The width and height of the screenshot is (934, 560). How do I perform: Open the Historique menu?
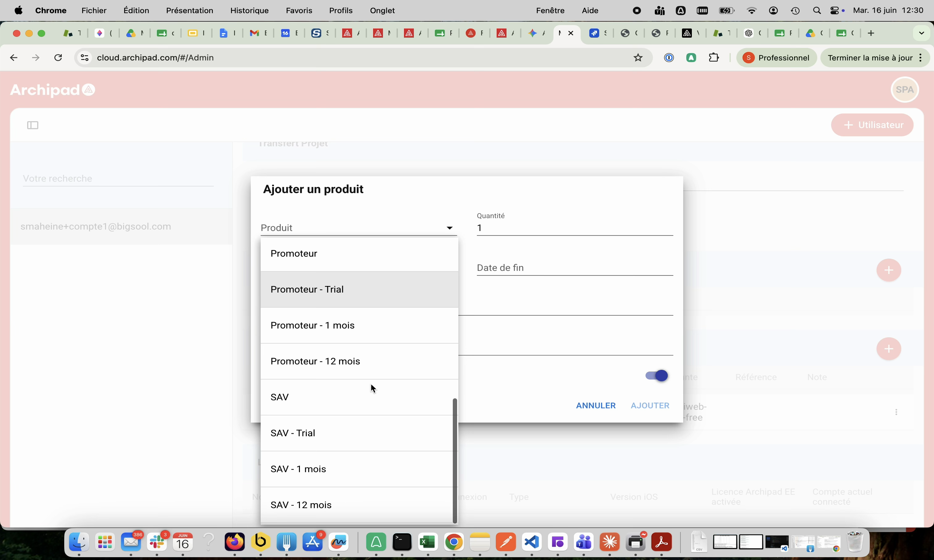tap(250, 10)
